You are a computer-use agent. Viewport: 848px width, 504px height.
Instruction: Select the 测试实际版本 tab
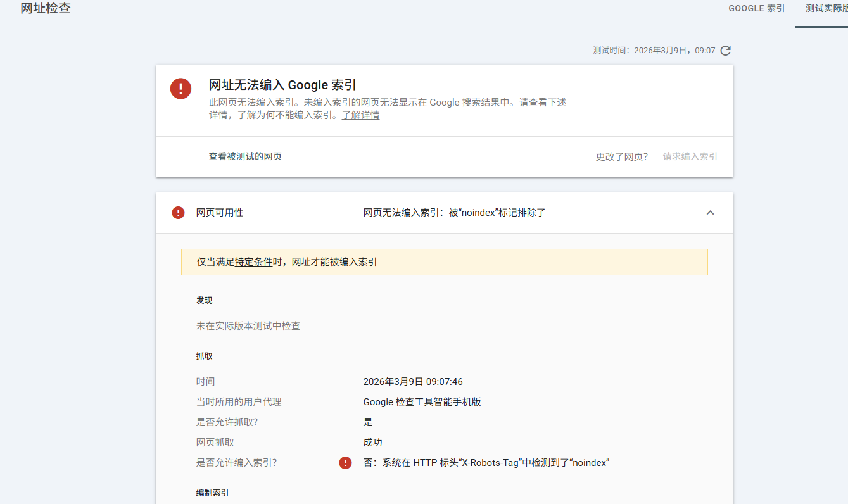[826, 9]
